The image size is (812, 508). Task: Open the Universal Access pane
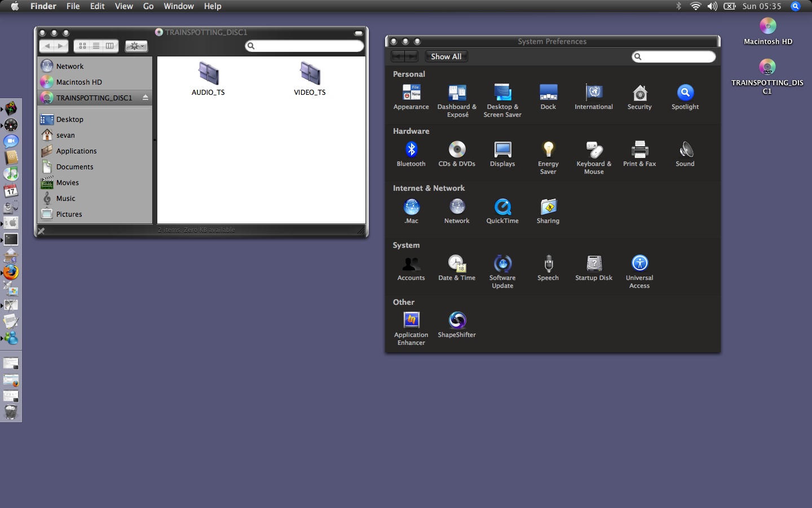[639, 264]
